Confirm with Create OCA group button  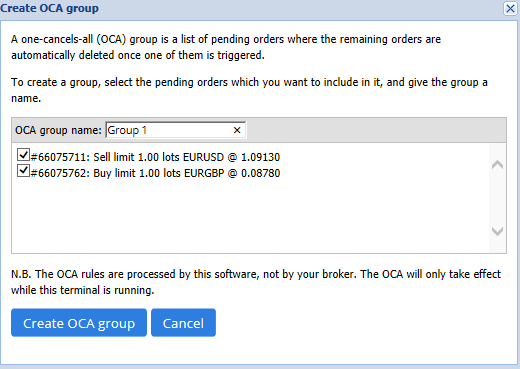79,323
